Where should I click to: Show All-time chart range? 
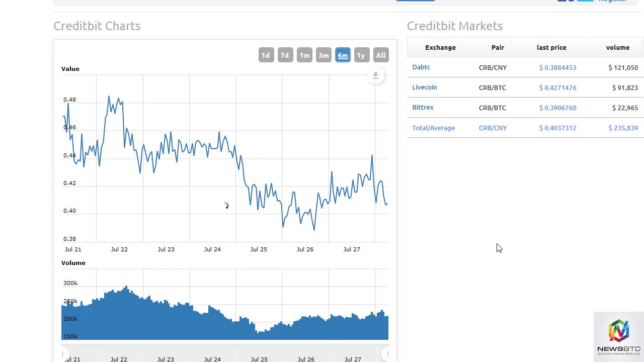381,55
